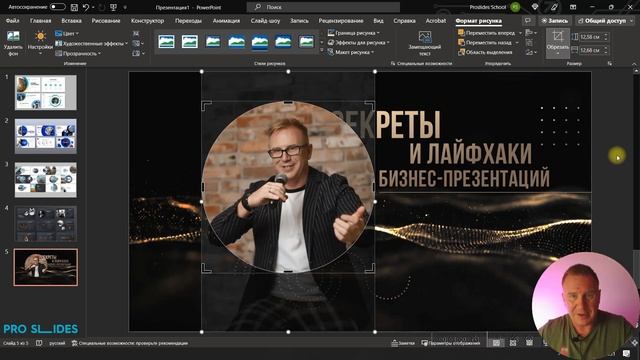This screenshot has width=640, height=360.
Task: Click the Удалить фон icon
Action: 13,43
